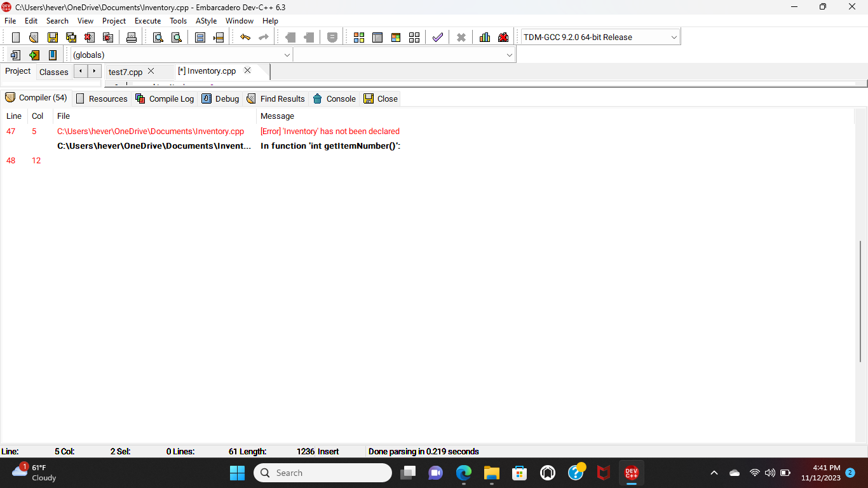
Task: Open the Execute menu
Action: [x=147, y=20]
